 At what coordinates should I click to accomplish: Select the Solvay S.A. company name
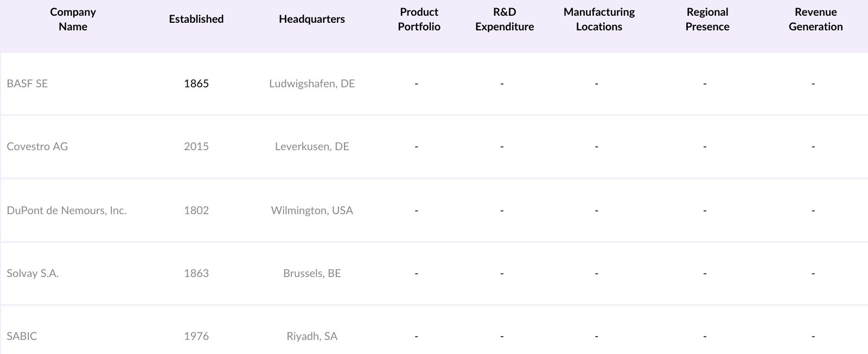click(x=33, y=273)
